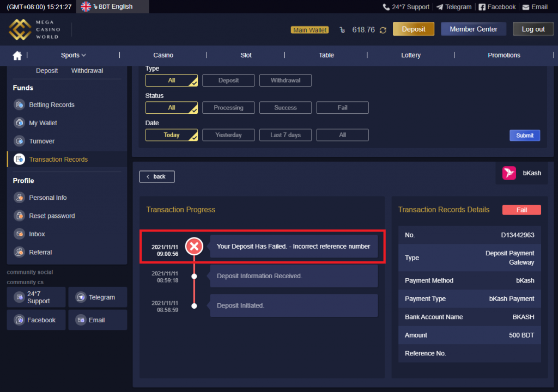Screen dimensions: 558x392
Task: Expand the Sports menu dropdown
Action: pyautogui.click(x=74, y=55)
